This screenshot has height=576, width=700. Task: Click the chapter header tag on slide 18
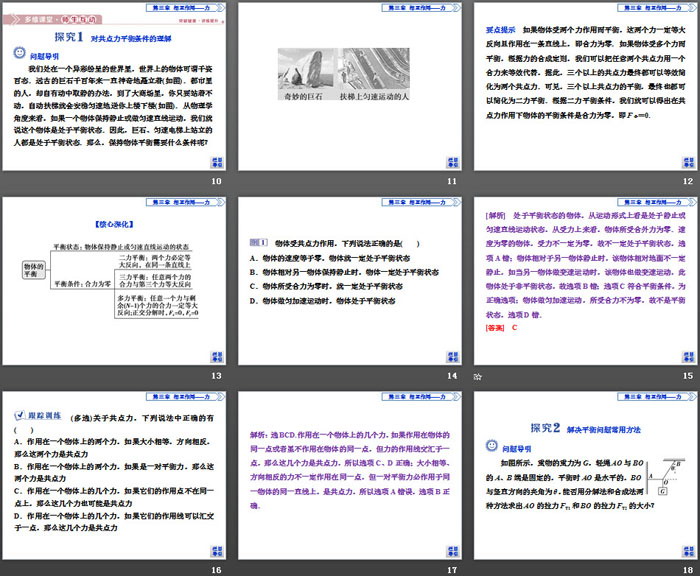[x=657, y=397]
